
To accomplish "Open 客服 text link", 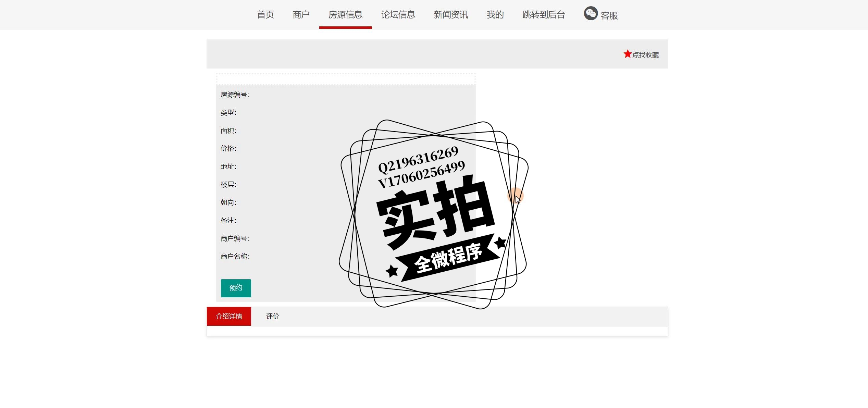I will 609,16.
